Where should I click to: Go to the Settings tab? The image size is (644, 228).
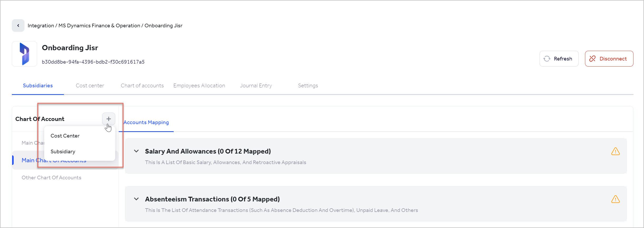[308, 85]
